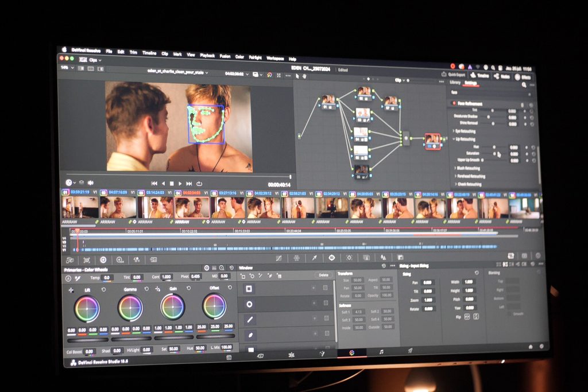Select the square window shape icon
The width and height of the screenshot is (588, 392).
(250, 289)
